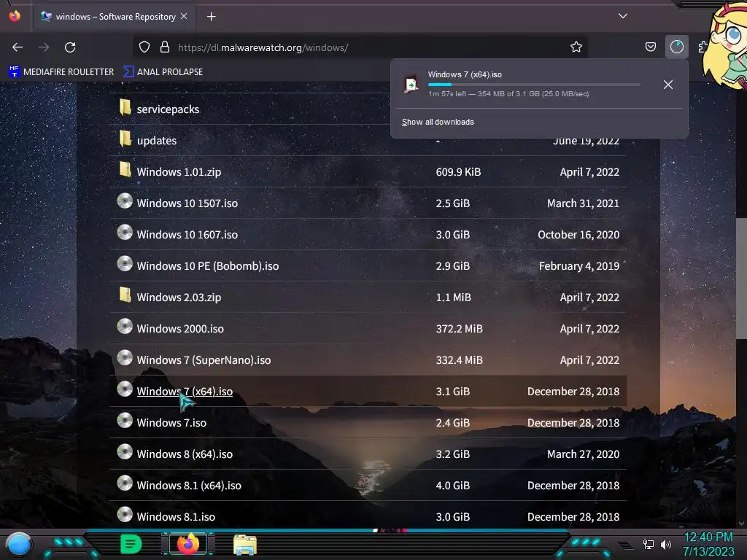This screenshot has width=747, height=560.
Task: Open the Start menu orb
Action: (x=18, y=544)
